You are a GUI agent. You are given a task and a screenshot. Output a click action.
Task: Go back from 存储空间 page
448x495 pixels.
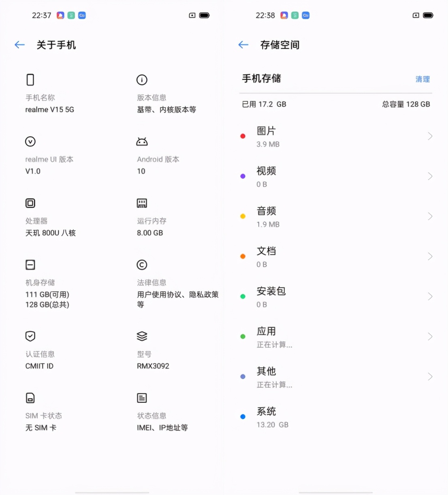(x=243, y=45)
